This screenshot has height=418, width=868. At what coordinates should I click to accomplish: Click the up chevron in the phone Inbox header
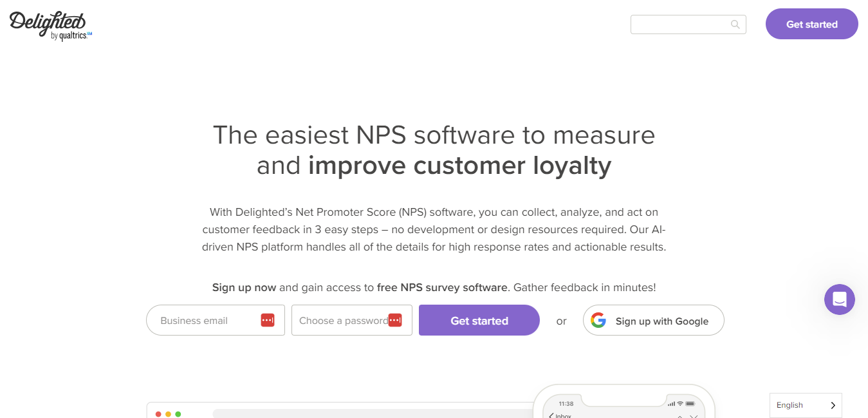coord(680,417)
